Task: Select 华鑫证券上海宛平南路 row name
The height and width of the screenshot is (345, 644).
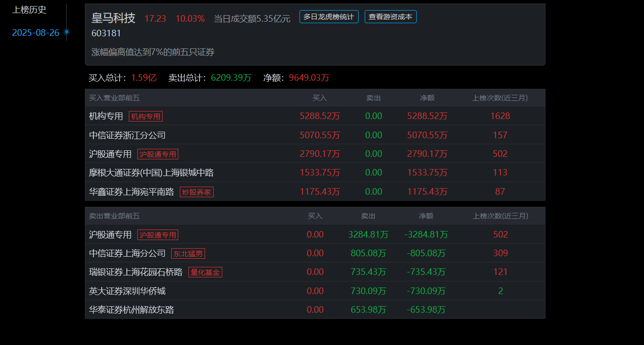Action: pos(131,192)
